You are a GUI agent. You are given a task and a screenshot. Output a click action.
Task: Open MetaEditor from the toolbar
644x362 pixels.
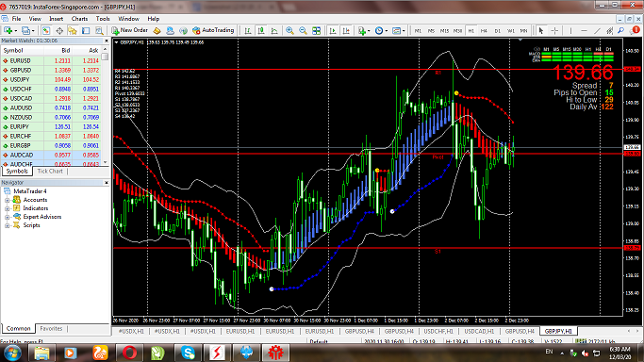[157, 31]
